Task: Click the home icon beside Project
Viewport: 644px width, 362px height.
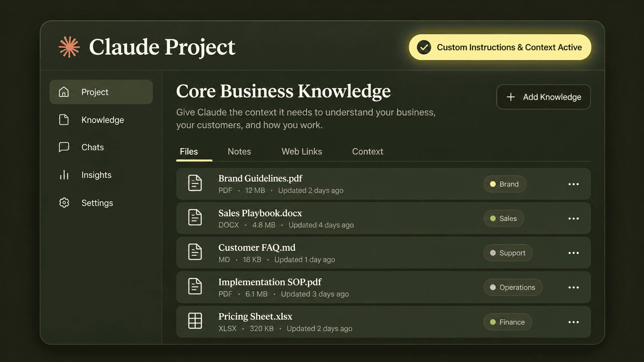Action: coord(64,92)
